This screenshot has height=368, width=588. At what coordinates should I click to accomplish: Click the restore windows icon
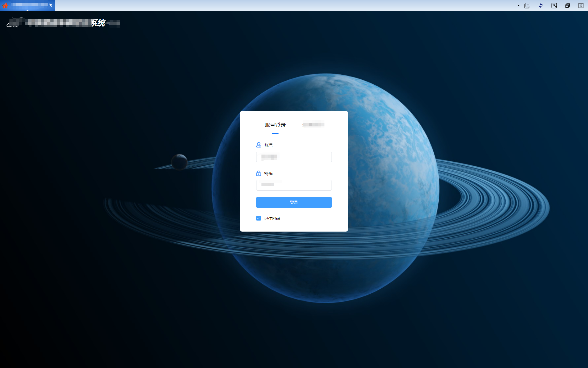point(568,6)
